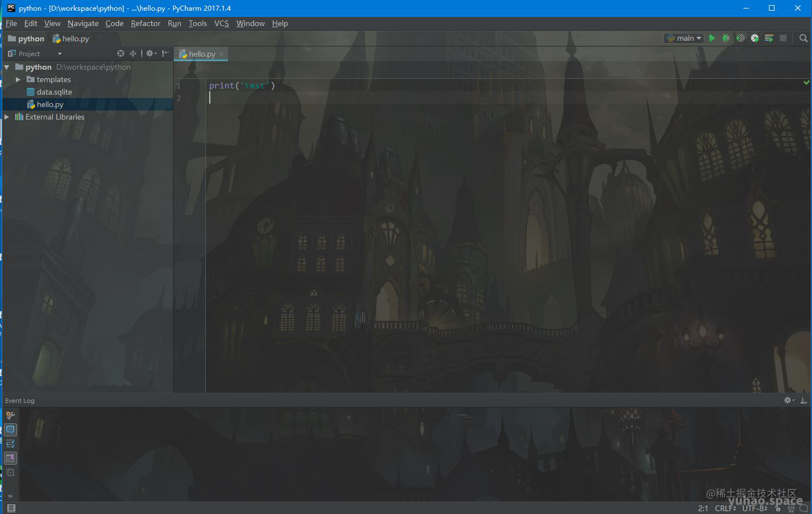Open the Help menu

(280, 23)
